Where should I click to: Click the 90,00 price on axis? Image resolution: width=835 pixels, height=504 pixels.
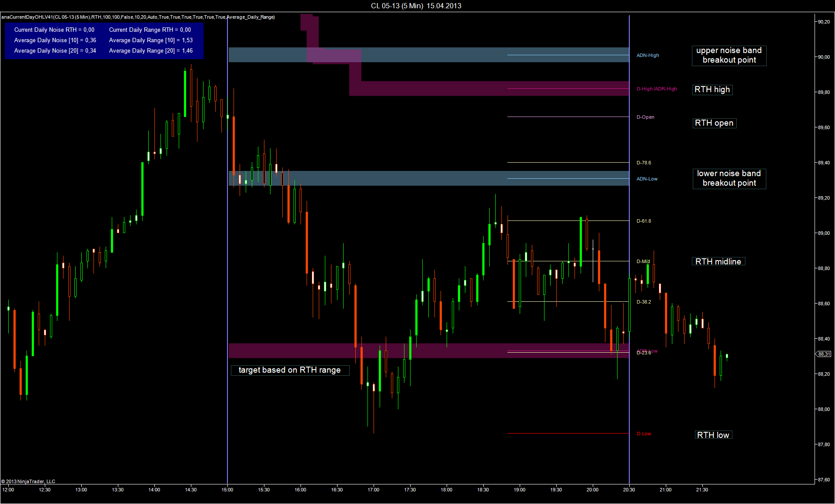(824, 57)
